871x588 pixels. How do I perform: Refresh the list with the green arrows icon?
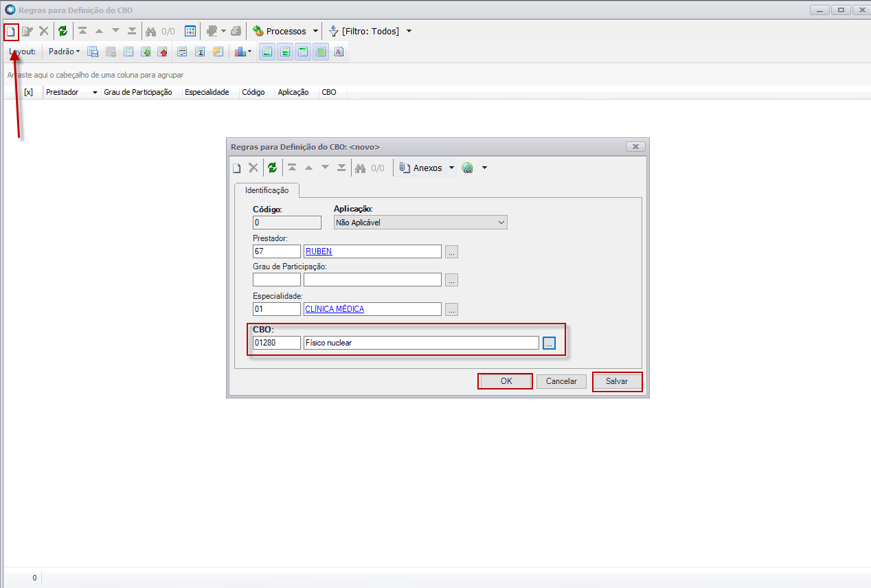tap(63, 32)
